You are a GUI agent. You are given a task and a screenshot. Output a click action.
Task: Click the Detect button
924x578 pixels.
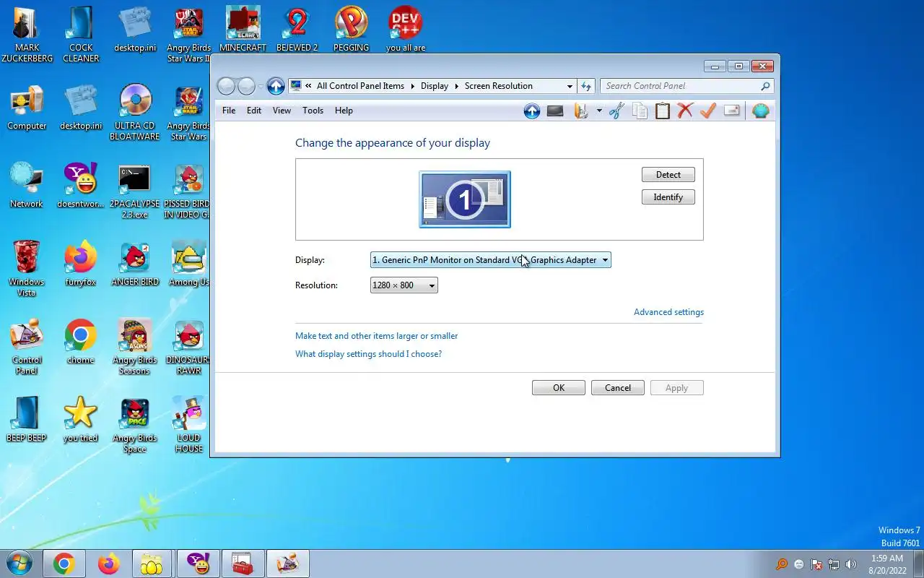click(x=668, y=175)
